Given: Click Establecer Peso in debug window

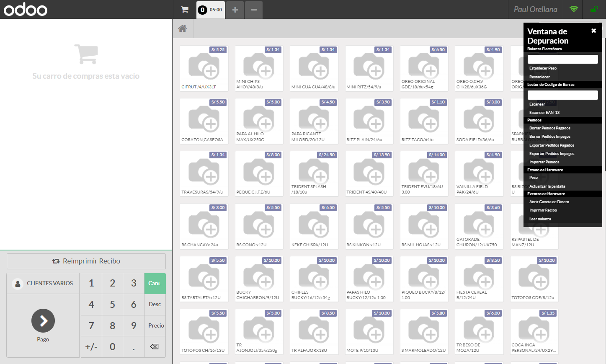Looking at the screenshot, I should pyautogui.click(x=543, y=68).
